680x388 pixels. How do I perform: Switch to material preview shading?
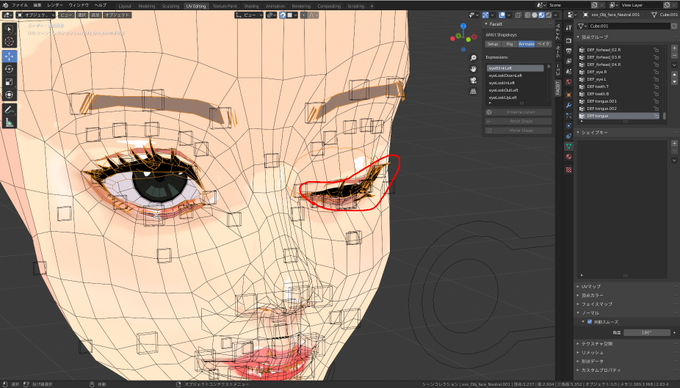542,15
